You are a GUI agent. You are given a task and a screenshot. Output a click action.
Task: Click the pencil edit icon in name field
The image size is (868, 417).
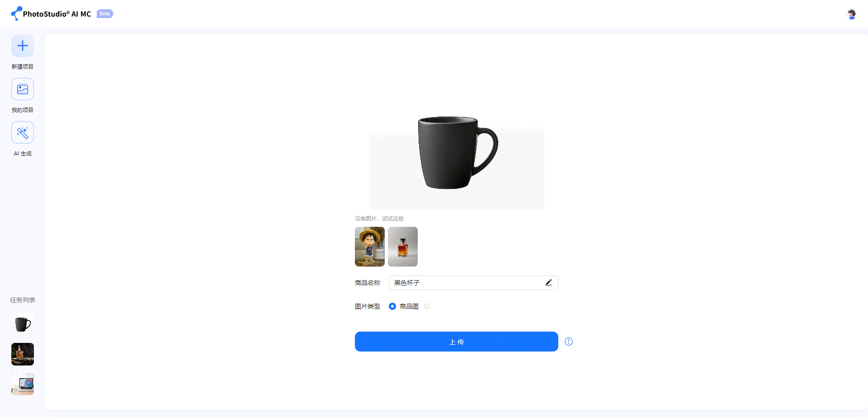(x=549, y=283)
